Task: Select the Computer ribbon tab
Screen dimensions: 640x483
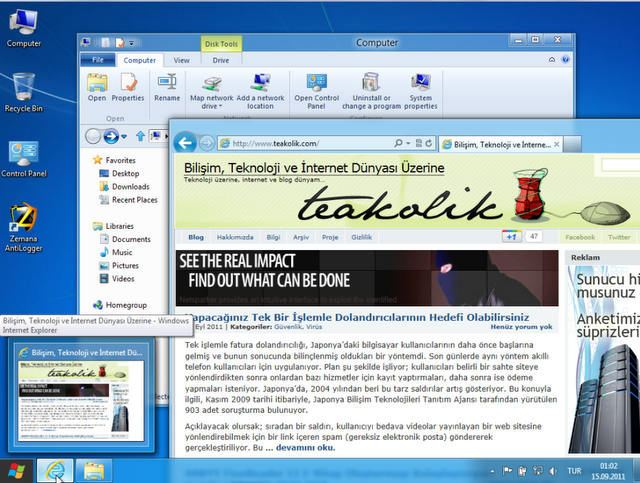Action: [x=140, y=60]
